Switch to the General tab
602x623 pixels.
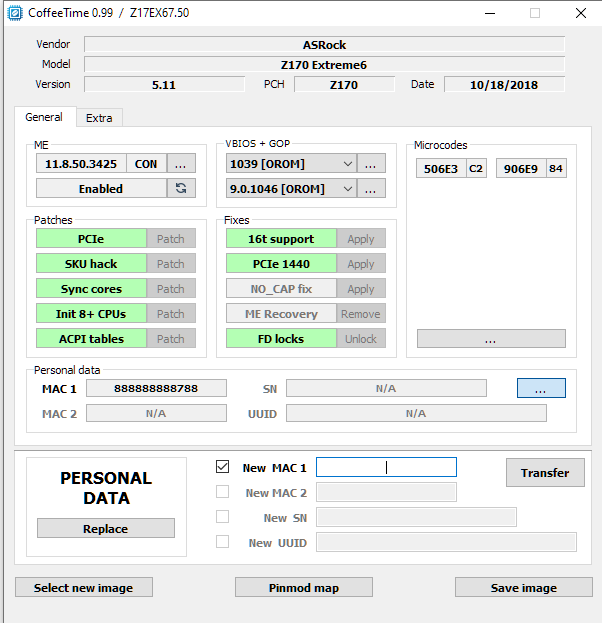[x=44, y=117]
